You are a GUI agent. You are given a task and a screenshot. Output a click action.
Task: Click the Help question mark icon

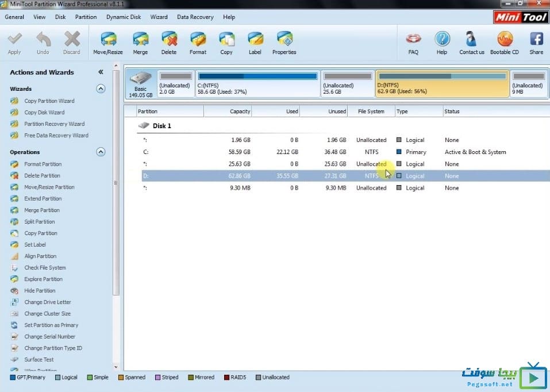442,39
